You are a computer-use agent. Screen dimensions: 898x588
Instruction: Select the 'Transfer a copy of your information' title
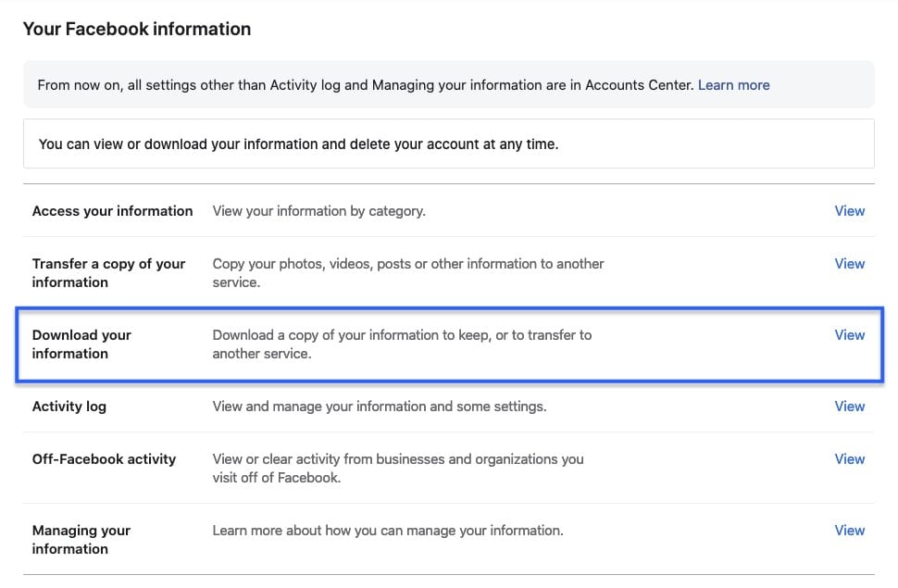(x=109, y=273)
